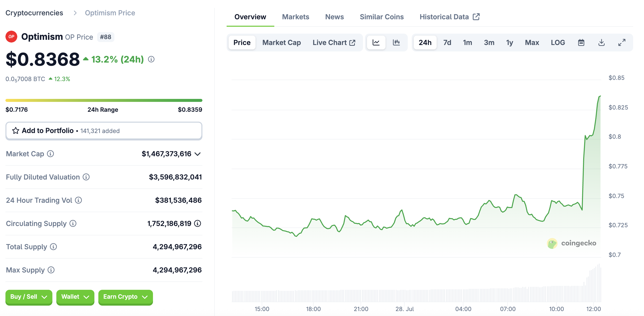Switch to candlestick chart icon
This screenshot has height=316, width=644.
396,43
